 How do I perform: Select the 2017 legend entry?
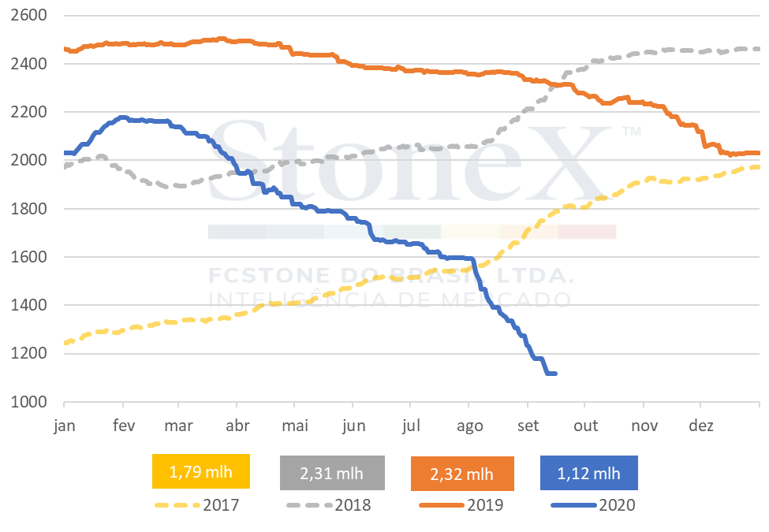(x=197, y=505)
